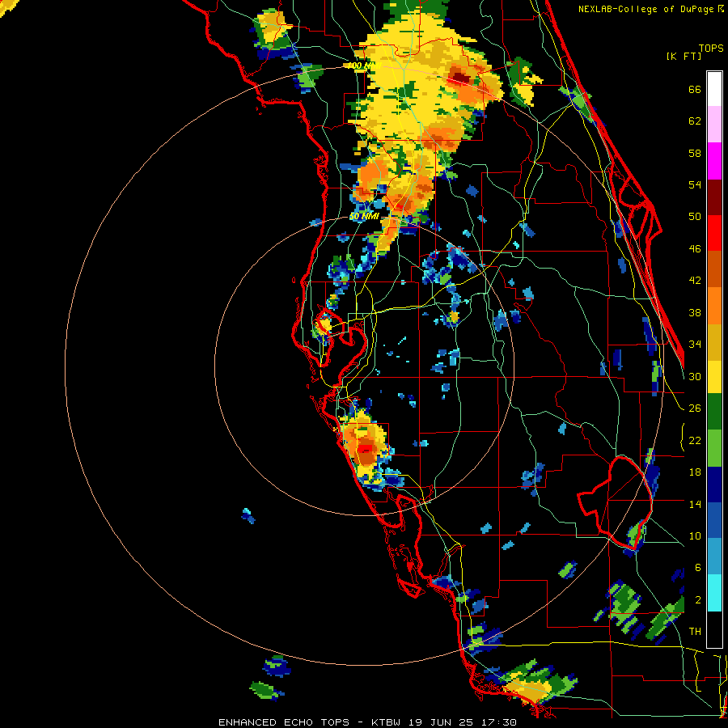
Task: Select the 2 value on the legend
Action: (698, 599)
